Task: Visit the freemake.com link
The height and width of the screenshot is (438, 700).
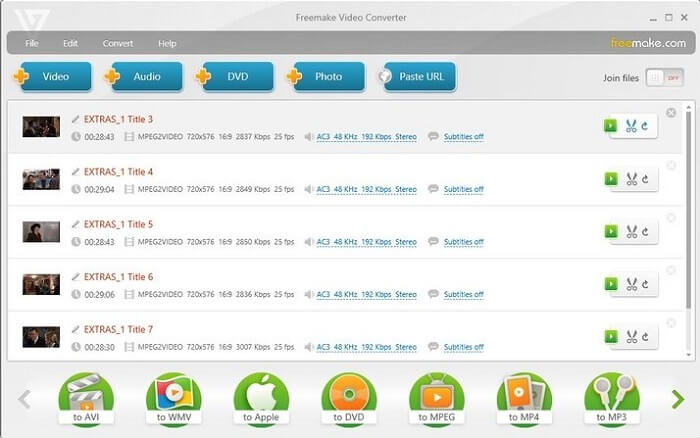Action: pos(648,43)
